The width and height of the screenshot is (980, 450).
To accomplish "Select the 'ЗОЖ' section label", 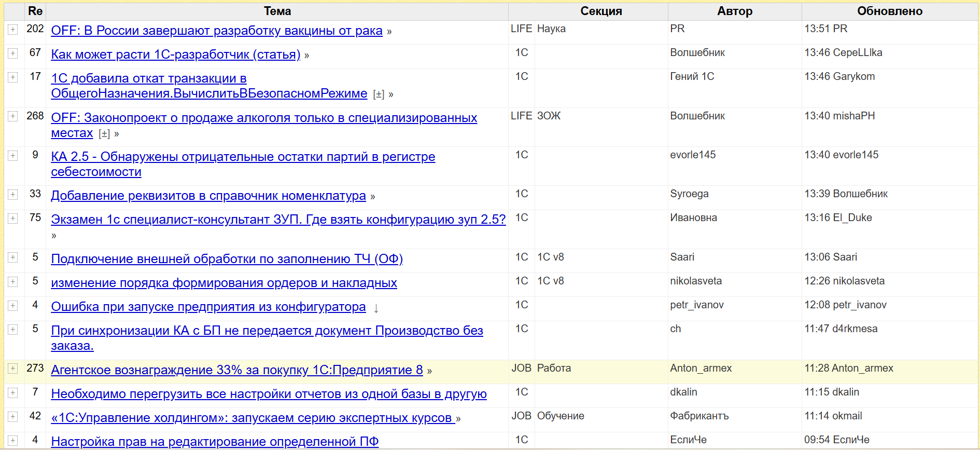I will [549, 116].
